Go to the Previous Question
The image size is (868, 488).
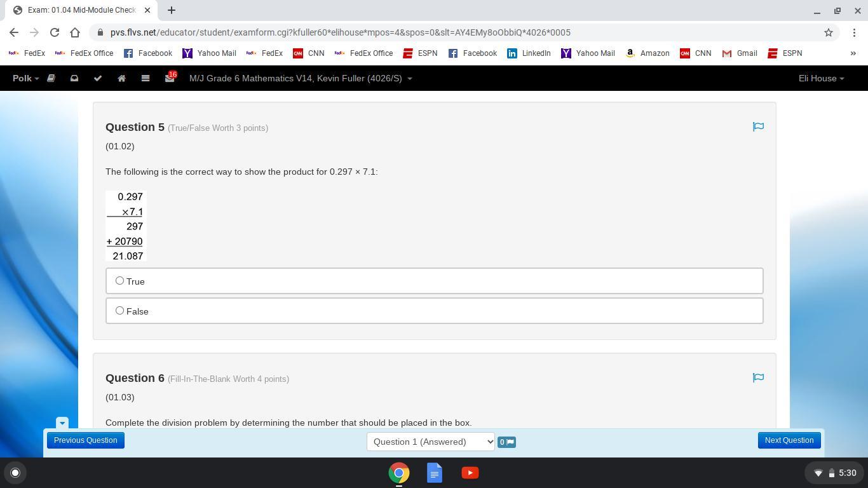86,440
